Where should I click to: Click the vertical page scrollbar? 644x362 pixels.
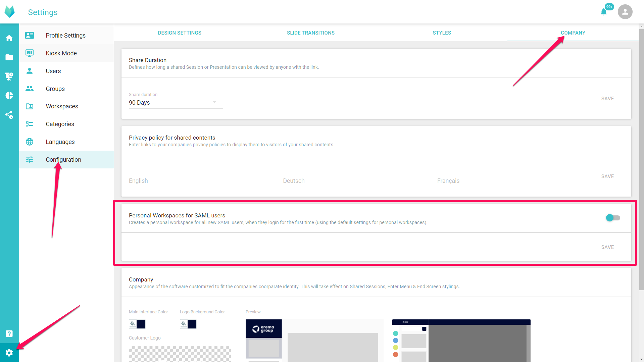click(641, 159)
